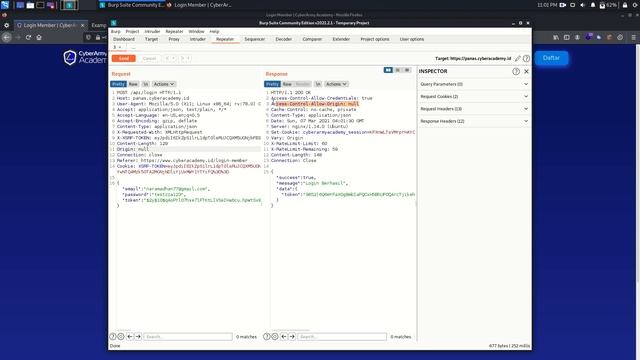Screen dimensions: 640x360
Task: Go to previous request in Repeater history
Action: point(167,58)
